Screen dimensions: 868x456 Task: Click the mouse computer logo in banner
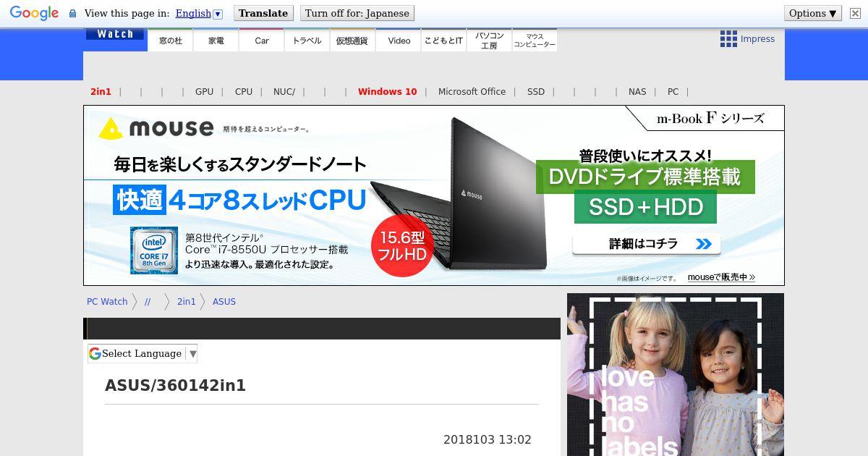(156, 128)
